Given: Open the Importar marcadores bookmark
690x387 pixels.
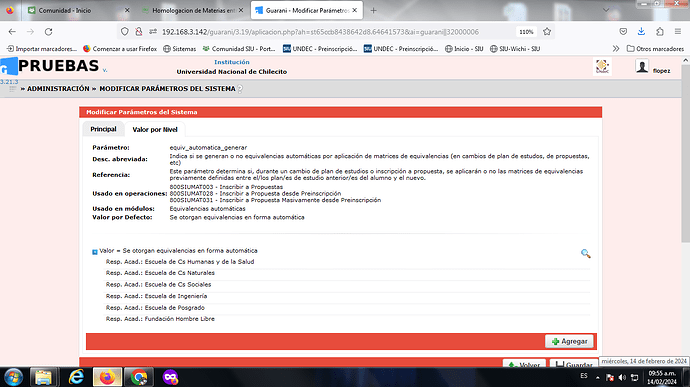Looking at the screenshot, I should [42, 48].
